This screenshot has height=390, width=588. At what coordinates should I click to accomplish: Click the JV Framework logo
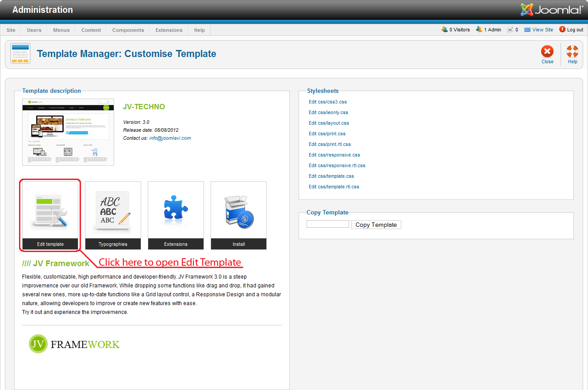pos(74,344)
